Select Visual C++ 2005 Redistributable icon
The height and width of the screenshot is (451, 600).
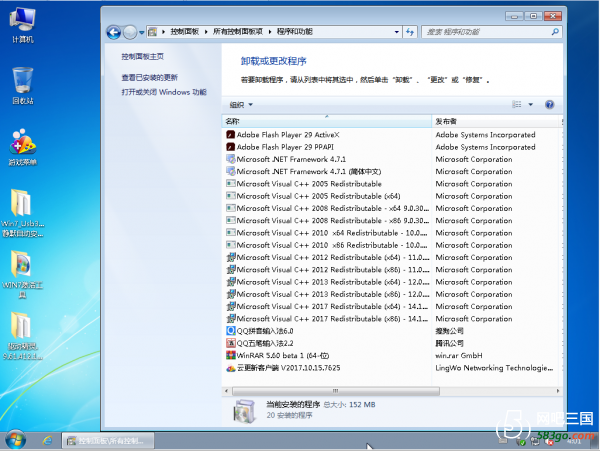(230, 184)
